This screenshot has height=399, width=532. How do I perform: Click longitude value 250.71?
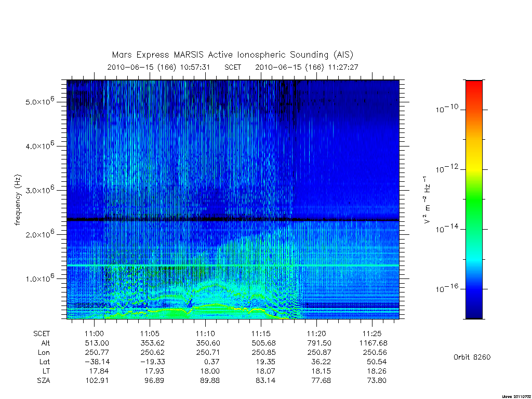pyautogui.click(x=208, y=353)
